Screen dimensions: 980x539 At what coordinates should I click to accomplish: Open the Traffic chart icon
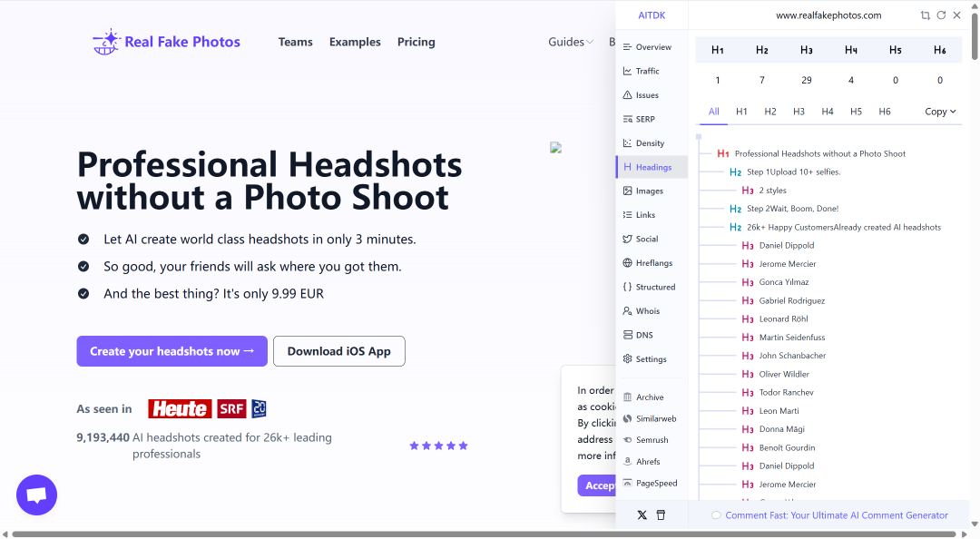(x=628, y=72)
